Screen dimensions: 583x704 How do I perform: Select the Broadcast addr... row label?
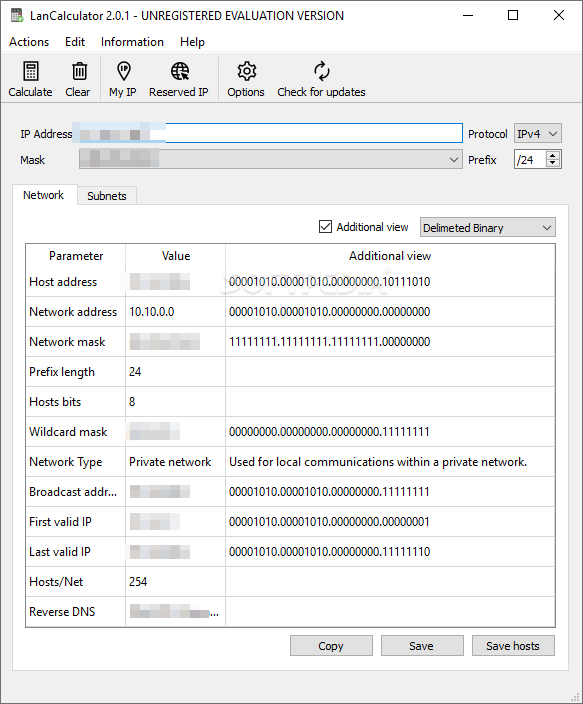click(73, 492)
